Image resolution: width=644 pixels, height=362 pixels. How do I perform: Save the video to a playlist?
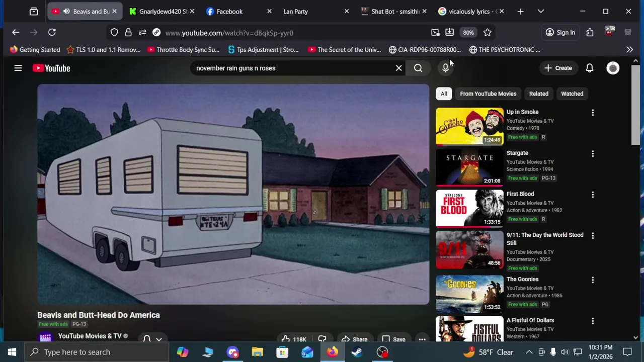[x=393, y=339]
